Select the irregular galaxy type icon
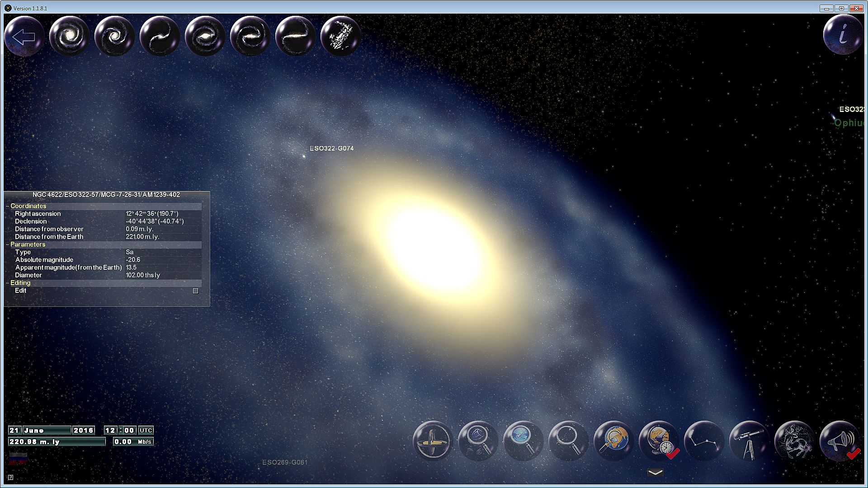Viewport: 868px width, 488px height. pyautogui.click(x=340, y=36)
